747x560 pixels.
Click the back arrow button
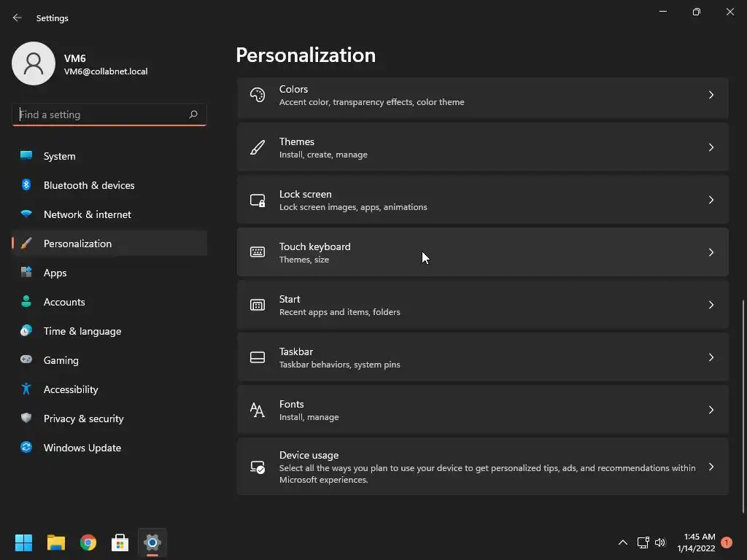point(18,17)
